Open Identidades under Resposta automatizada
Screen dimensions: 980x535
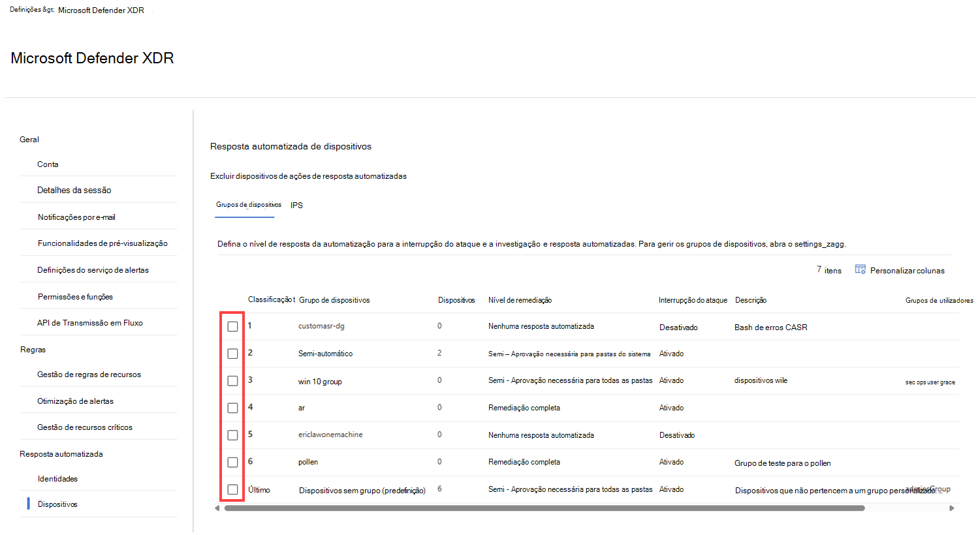57,479
